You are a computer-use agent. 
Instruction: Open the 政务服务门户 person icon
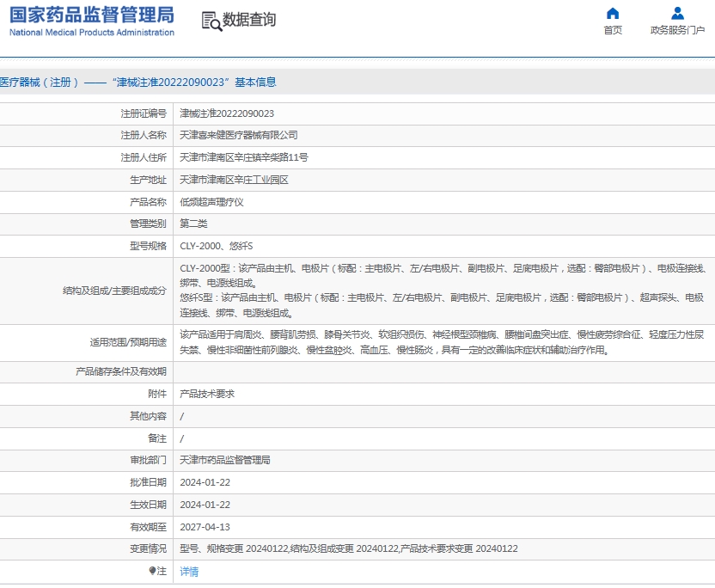pyautogui.click(x=677, y=13)
